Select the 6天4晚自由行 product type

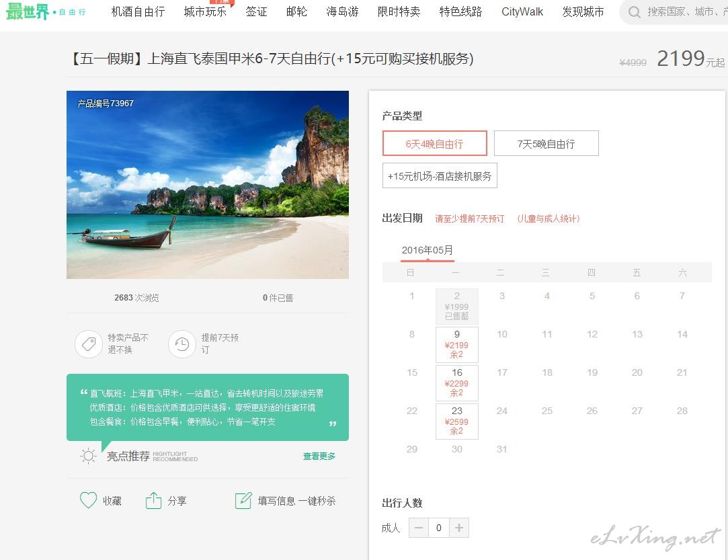tap(434, 143)
